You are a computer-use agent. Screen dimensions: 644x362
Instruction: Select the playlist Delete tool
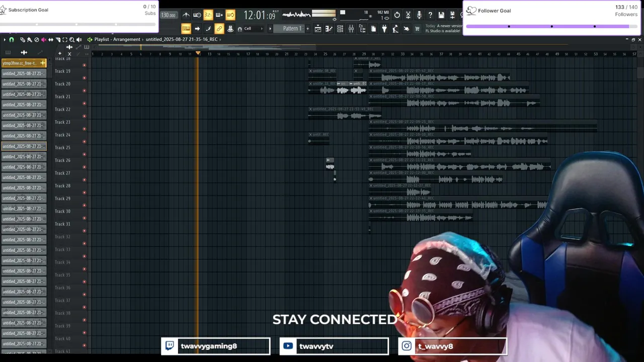point(36,39)
